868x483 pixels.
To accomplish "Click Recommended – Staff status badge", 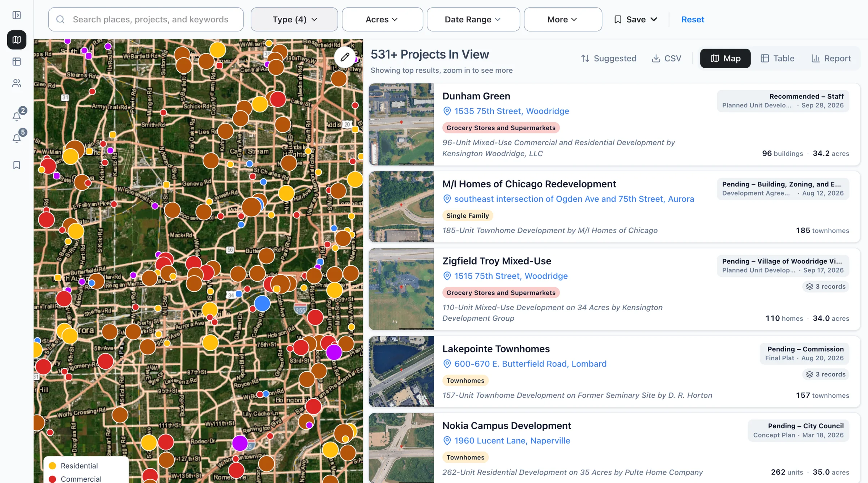I will 783,101.
